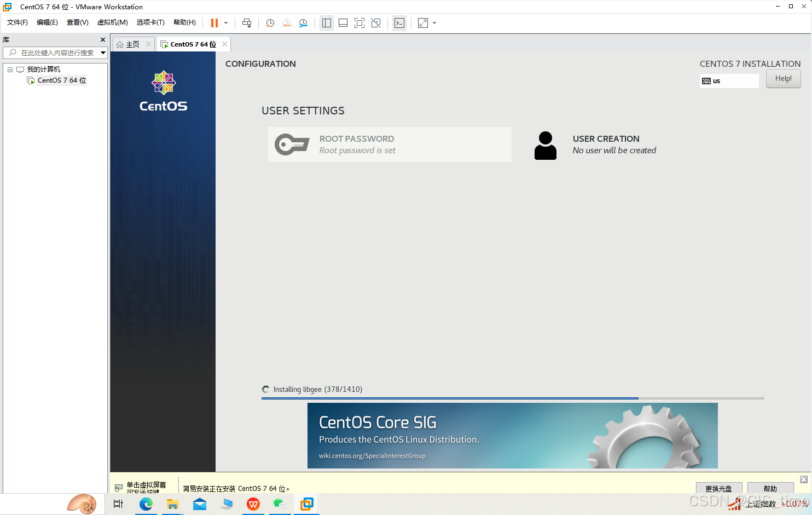Close the library 库 panel
Viewport: 812px width, 515px height.
pos(103,40)
